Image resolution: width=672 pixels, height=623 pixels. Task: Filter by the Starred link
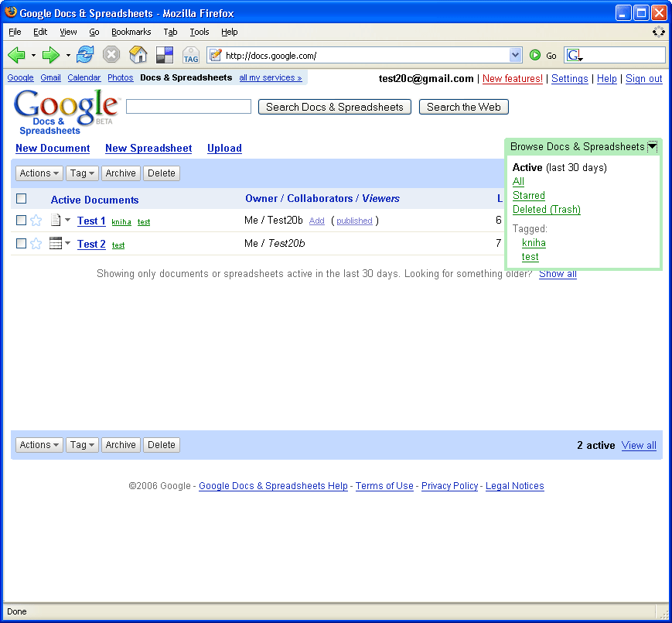[529, 196]
